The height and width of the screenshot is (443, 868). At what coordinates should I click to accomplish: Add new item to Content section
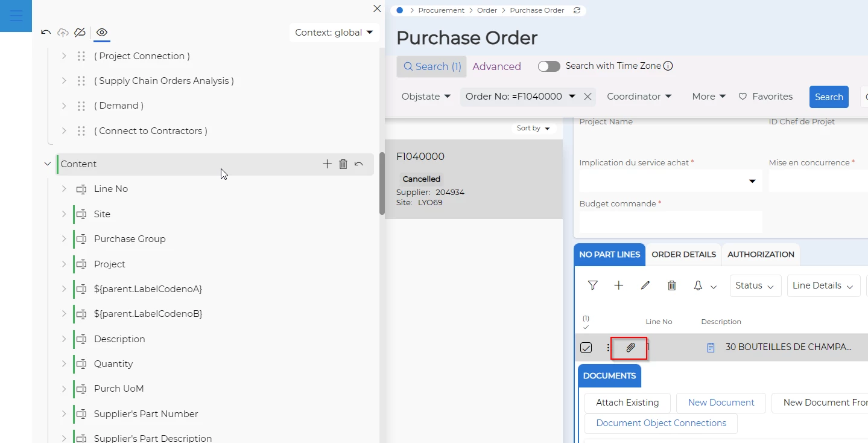click(327, 164)
